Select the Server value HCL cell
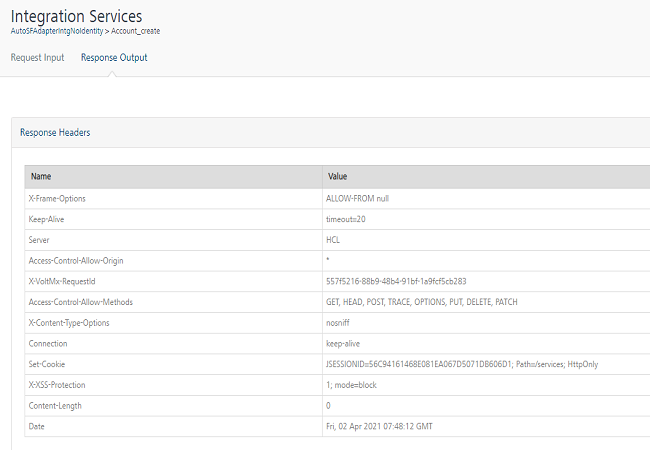 [x=334, y=240]
